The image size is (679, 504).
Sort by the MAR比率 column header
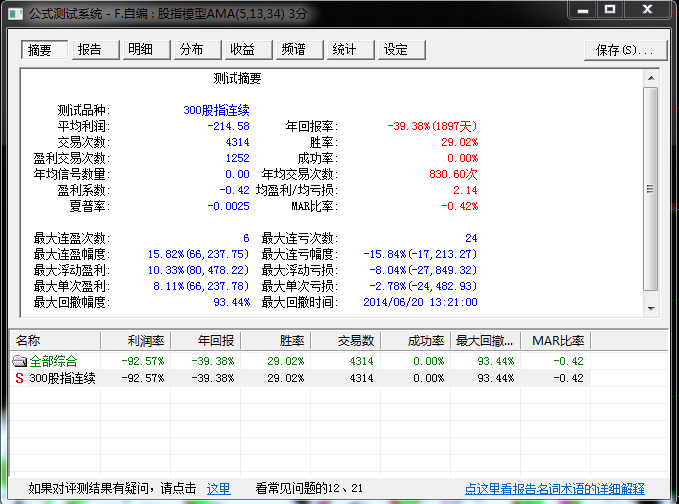[556, 341]
